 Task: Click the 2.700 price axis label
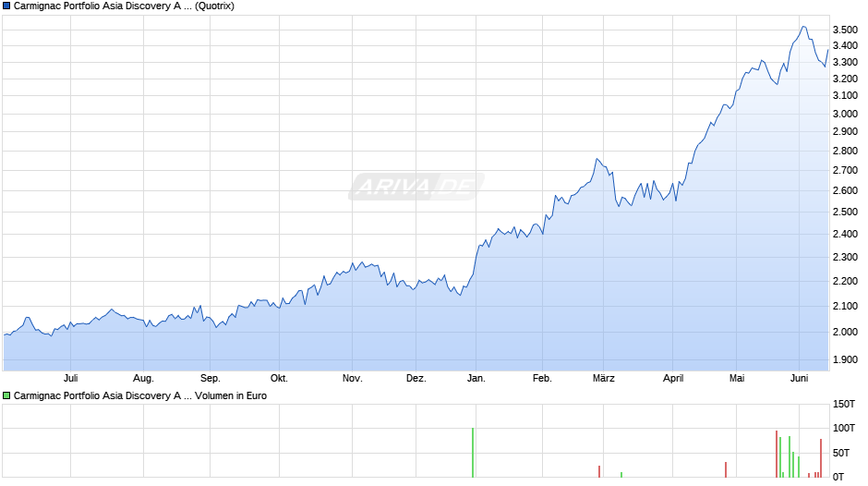(845, 170)
